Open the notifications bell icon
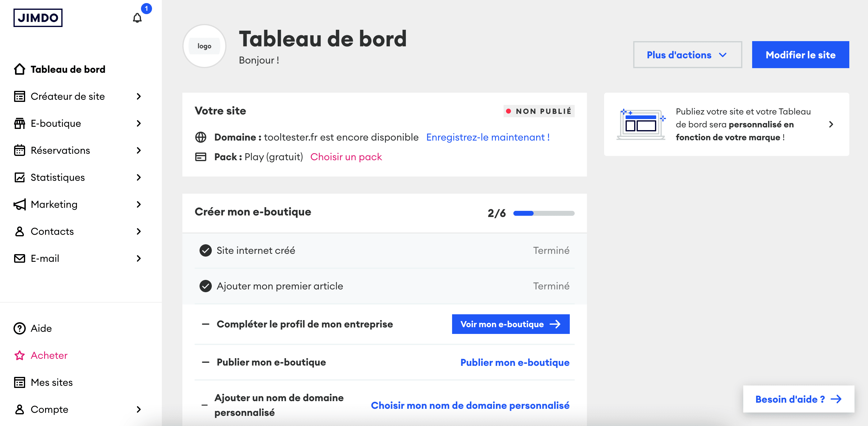The width and height of the screenshot is (868, 426). point(137,18)
